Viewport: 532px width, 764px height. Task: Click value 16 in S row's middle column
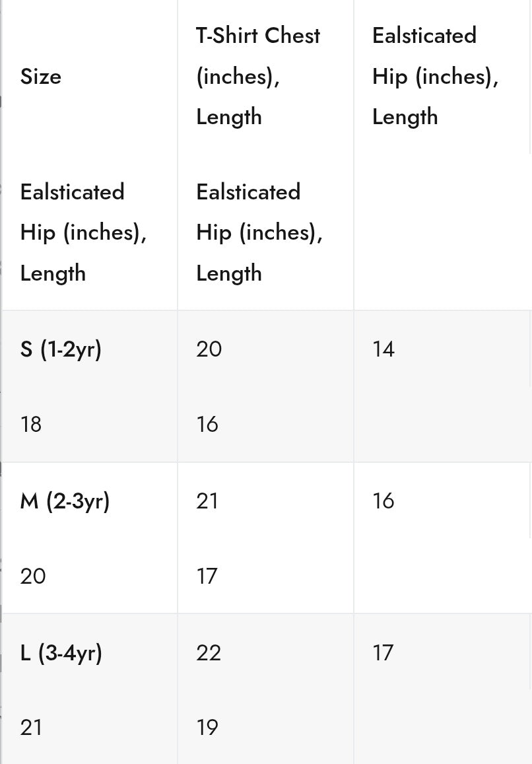(x=207, y=424)
